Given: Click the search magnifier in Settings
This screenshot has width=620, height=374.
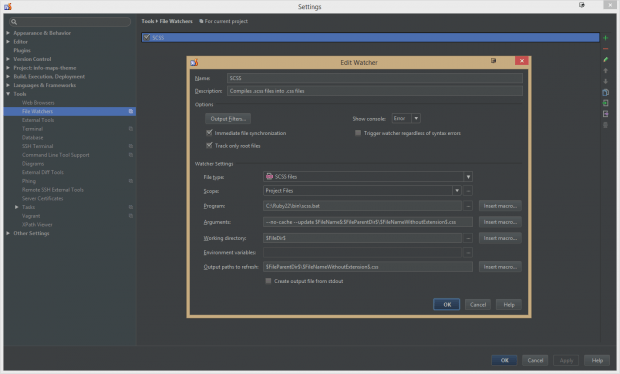Looking at the screenshot, I should tap(14, 22).
